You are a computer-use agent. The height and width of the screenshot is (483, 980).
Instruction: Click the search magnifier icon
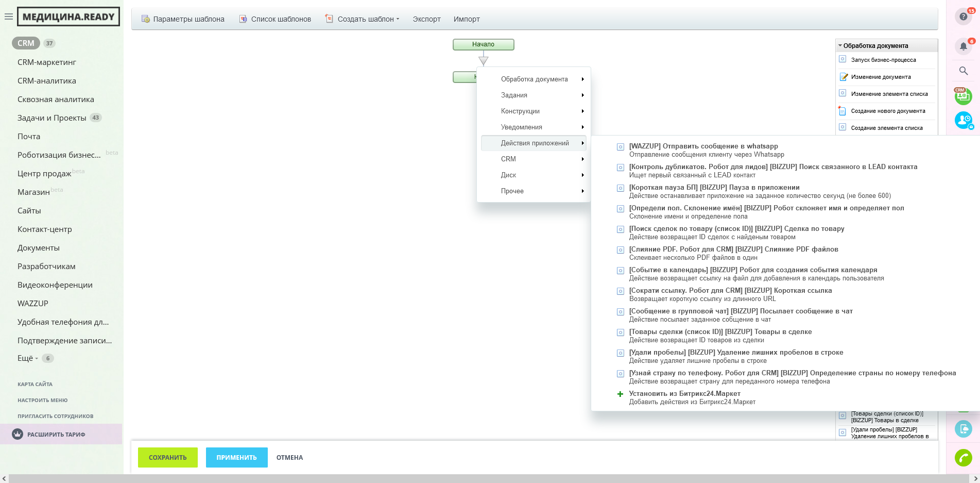[x=964, y=71]
